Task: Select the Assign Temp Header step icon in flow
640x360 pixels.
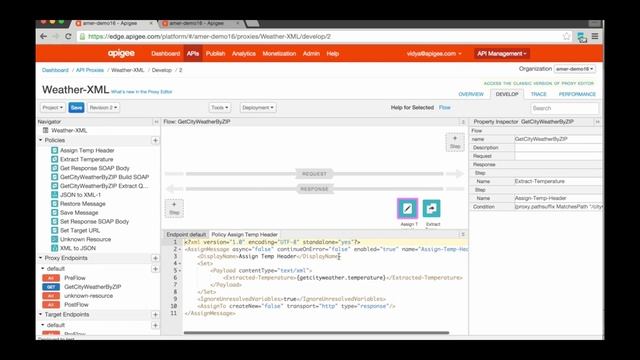Action: pyautogui.click(x=407, y=209)
